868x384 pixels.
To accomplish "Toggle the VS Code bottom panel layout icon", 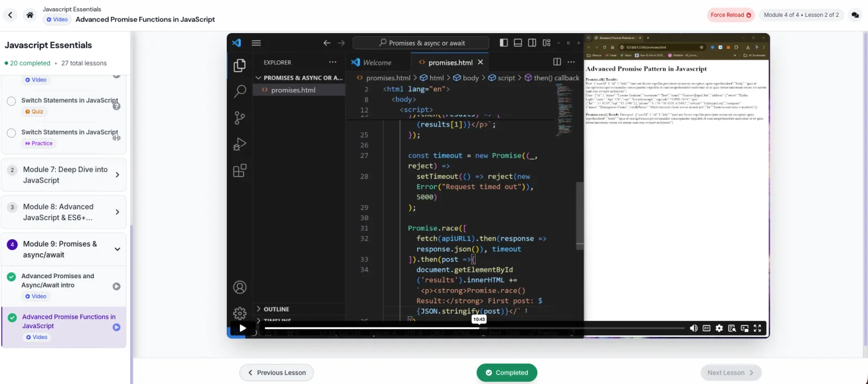I will tap(518, 43).
